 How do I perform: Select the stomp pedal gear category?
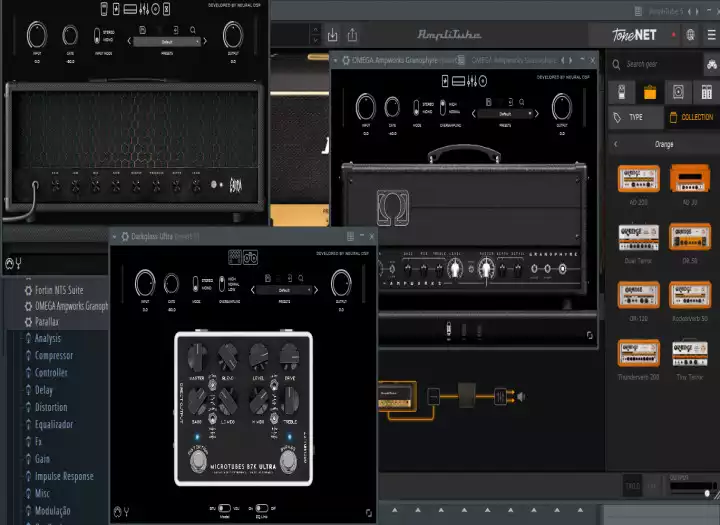pos(621,92)
